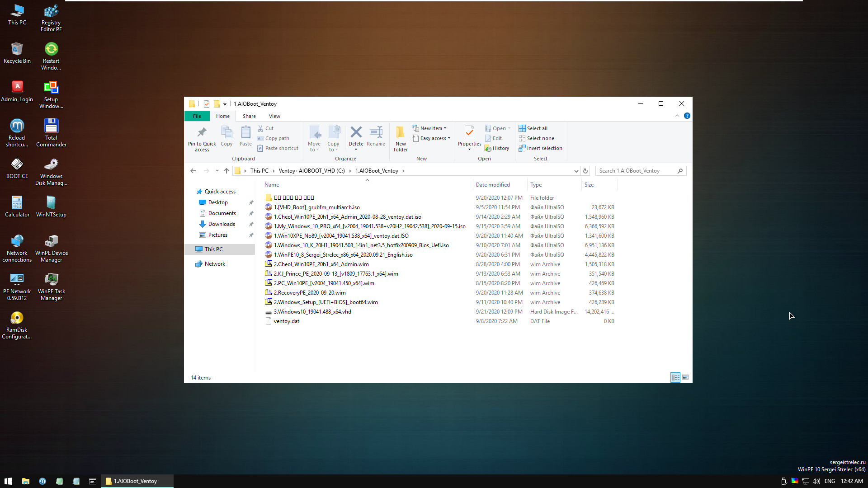Screen dimensions: 868x488
Task: Toggle extra large icons view button
Action: point(685,376)
